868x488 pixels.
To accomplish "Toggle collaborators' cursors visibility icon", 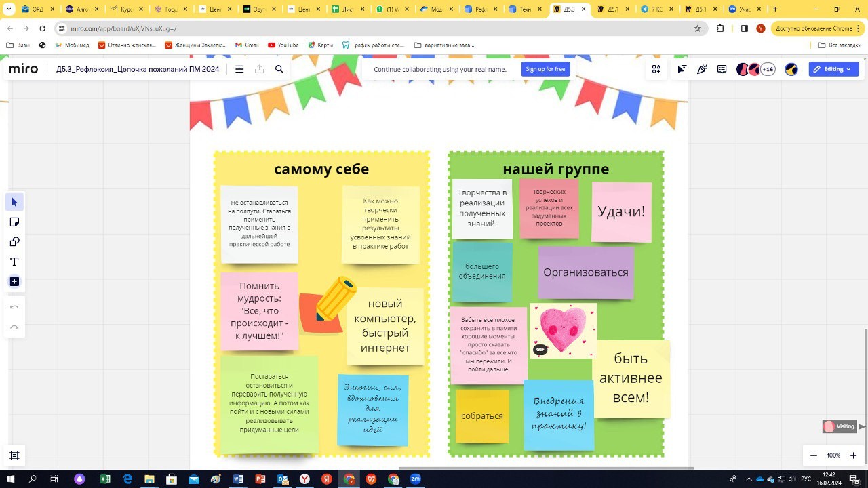I will pos(682,69).
